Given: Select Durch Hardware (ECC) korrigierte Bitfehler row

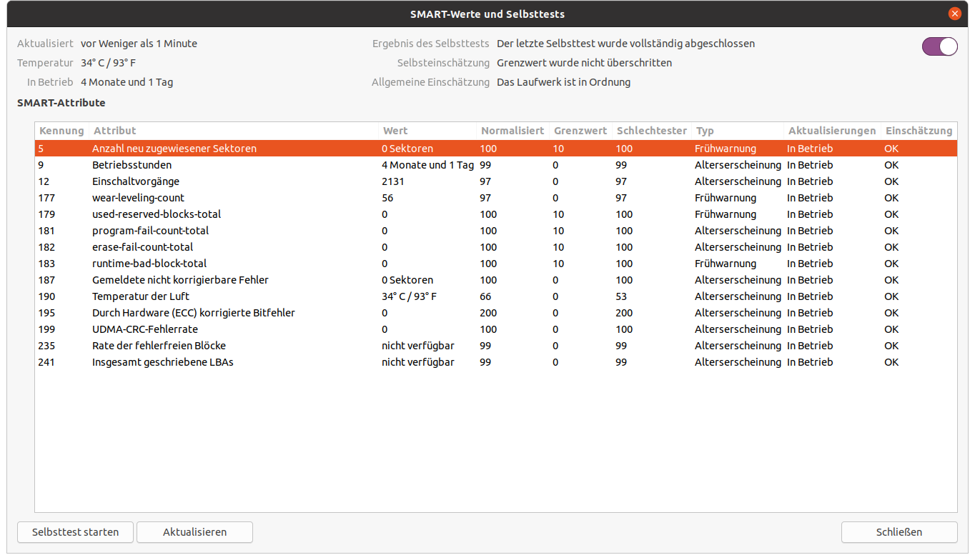Looking at the screenshot, I should pos(496,313).
